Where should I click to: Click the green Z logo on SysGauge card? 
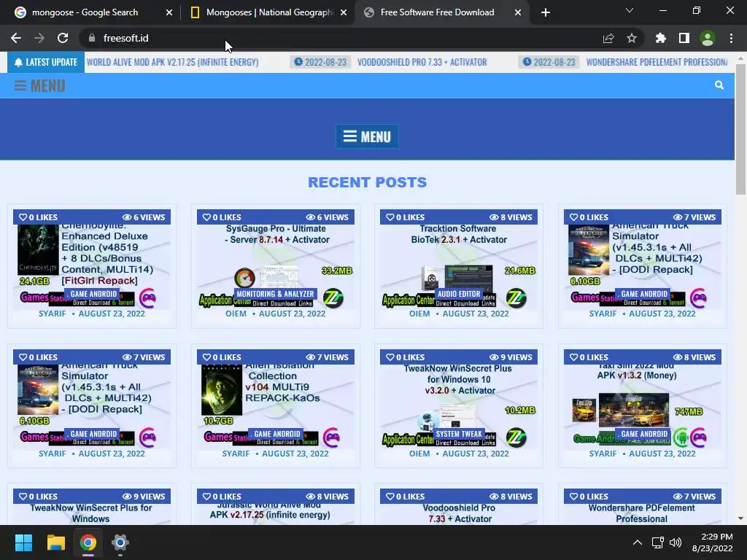(333, 298)
